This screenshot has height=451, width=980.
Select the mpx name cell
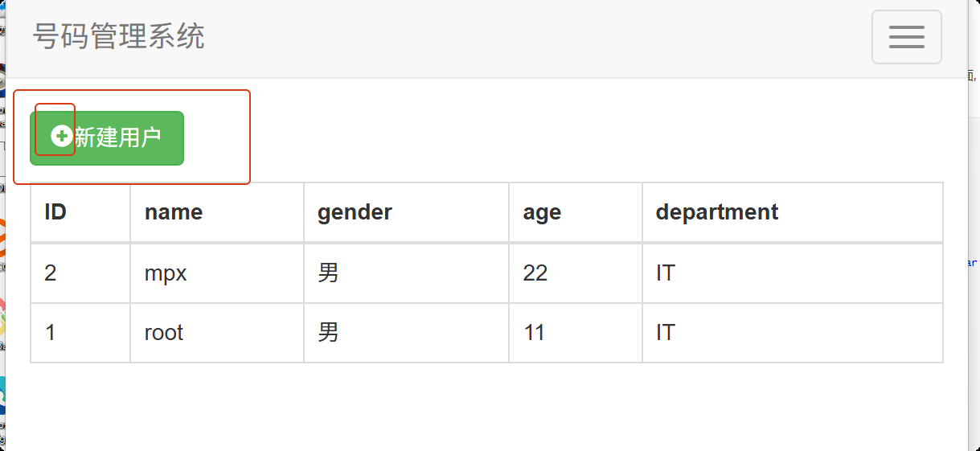click(166, 273)
